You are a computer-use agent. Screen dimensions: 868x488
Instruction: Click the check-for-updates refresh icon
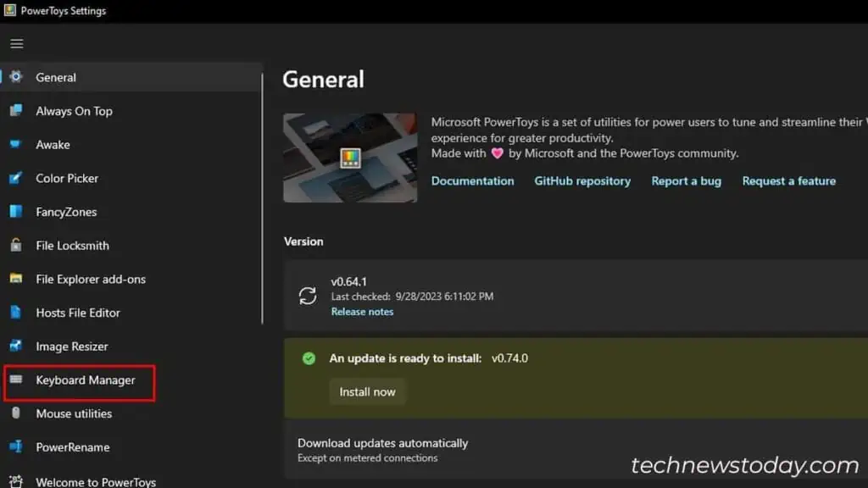click(x=307, y=296)
